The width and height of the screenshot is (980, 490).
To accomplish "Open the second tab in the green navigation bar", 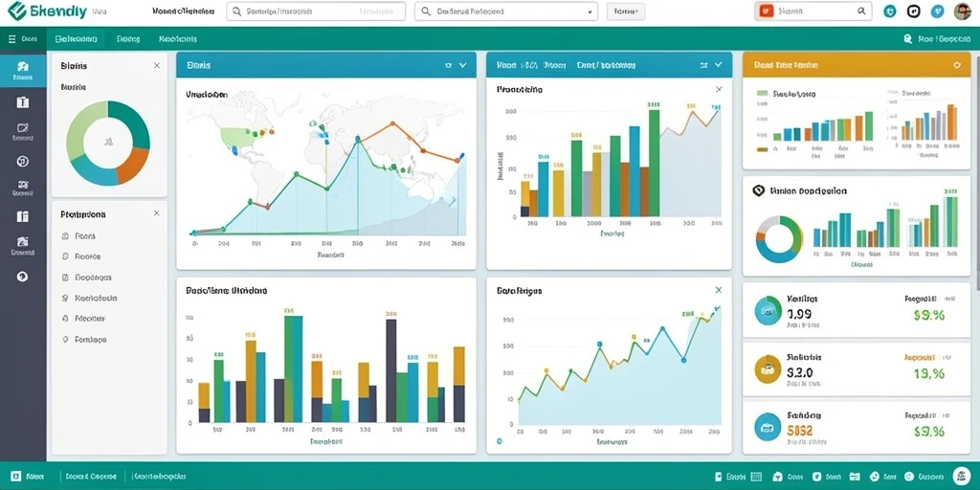I will [x=127, y=38].
